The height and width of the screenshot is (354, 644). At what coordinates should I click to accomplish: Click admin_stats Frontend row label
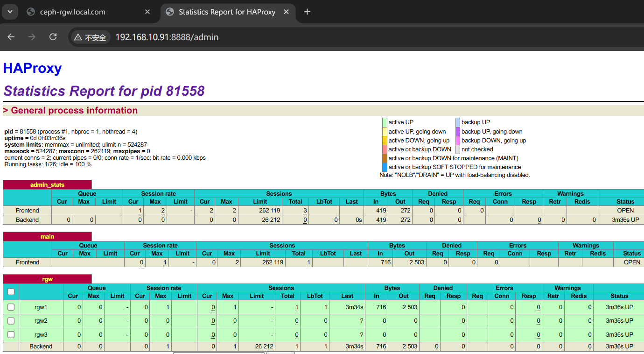coord(28,211)
